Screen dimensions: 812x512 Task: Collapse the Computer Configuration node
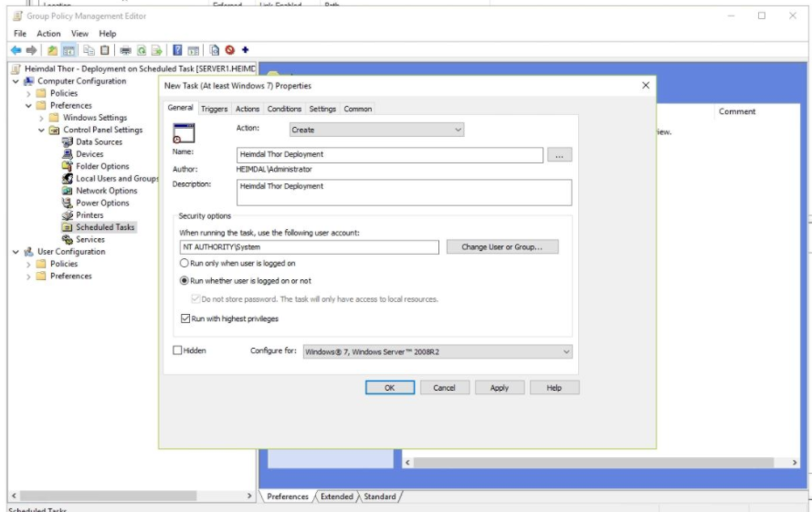(x=16, y=81)
